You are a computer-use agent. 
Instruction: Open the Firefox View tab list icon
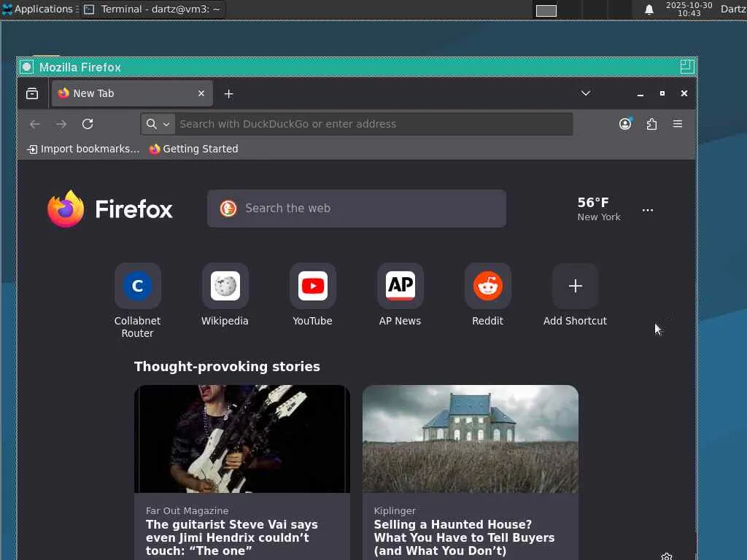point(32,93)
